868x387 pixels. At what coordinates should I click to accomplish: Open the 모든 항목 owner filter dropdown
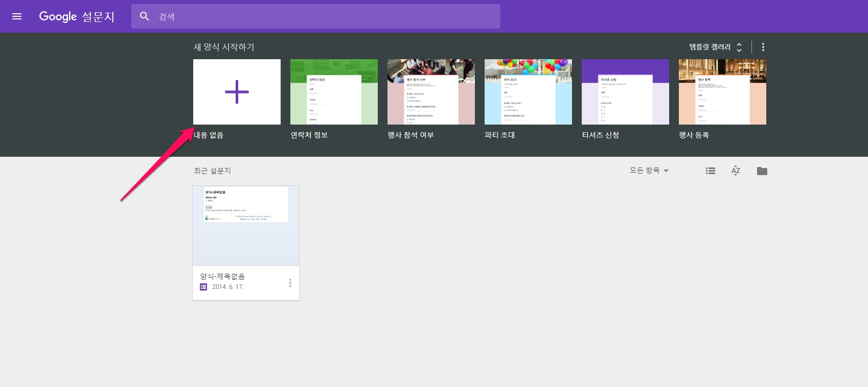pyautogui.click(x=649, y=171)
